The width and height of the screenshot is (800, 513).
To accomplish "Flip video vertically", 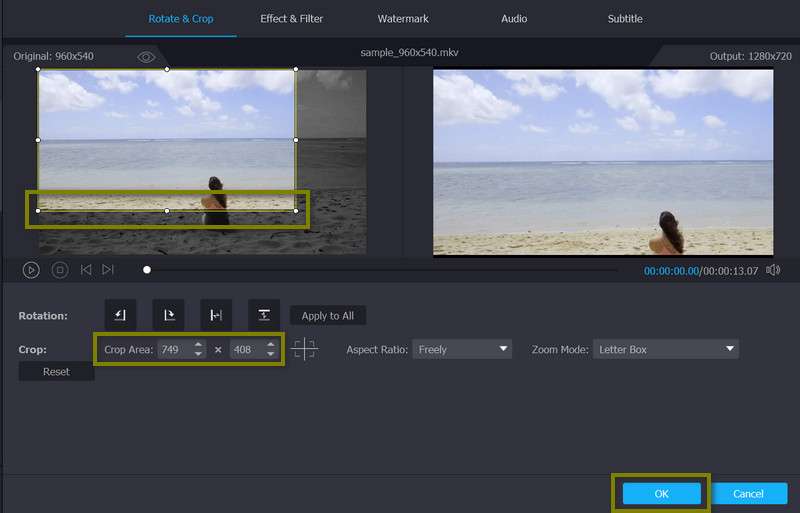I will (x=264, y=315).
